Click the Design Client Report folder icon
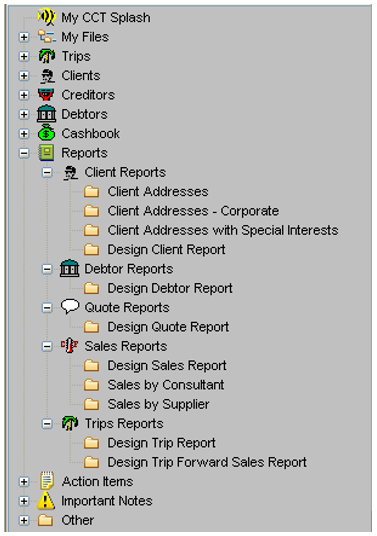The width and height of the screenshot is (377, 536). 92,250
